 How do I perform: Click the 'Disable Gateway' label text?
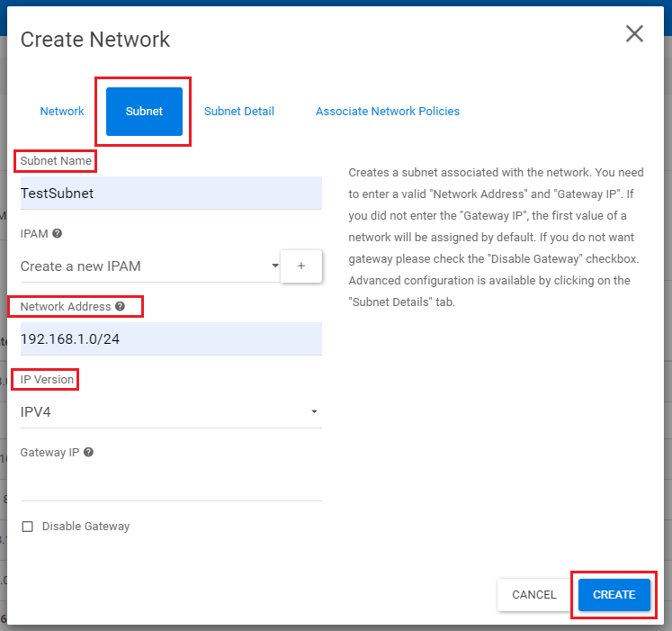(x=85, y=527)
